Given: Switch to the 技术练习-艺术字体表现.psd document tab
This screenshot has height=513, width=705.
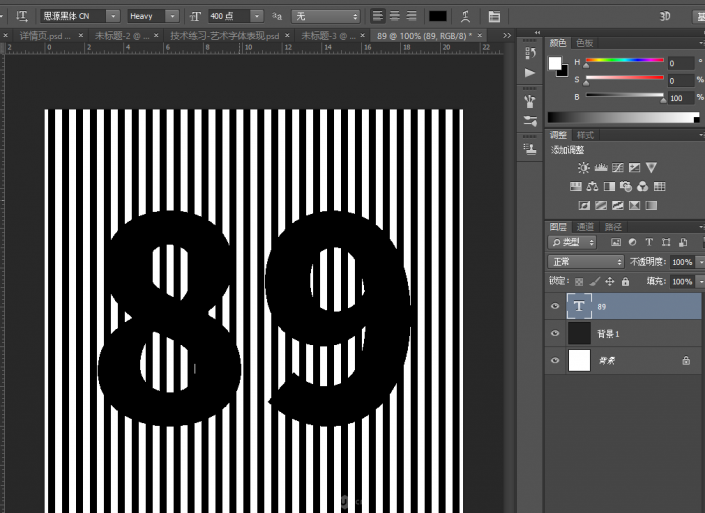Looking at the screenshot, I should 224,35.
